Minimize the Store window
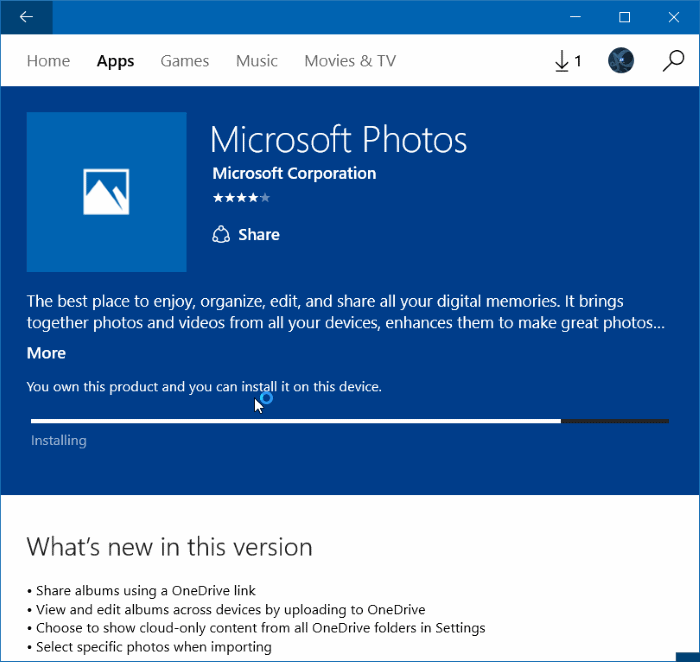Screen dimensions: 700x662 (x=575, y=17)
